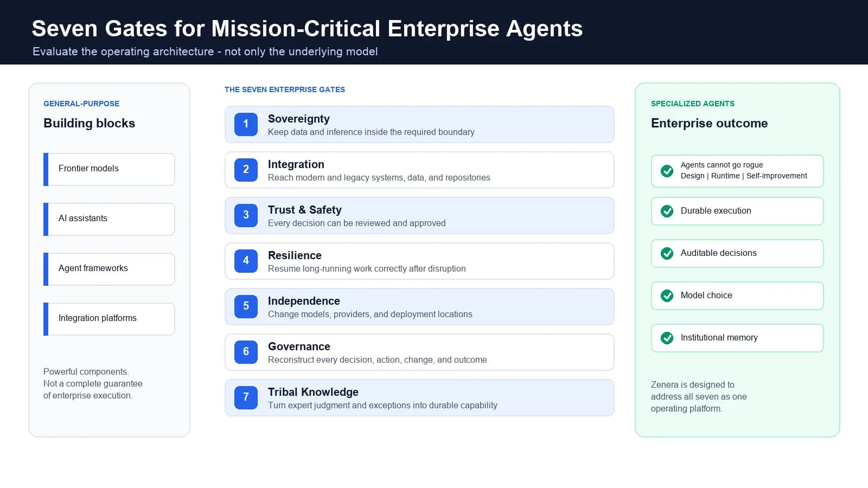Click the Governance gate title

(x=299, y=346)
